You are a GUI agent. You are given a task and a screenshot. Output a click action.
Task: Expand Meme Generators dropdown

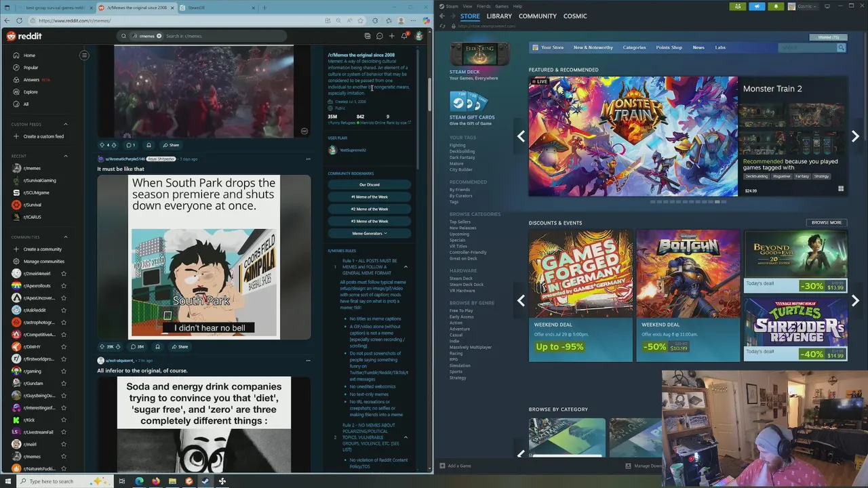click(370, 233)
